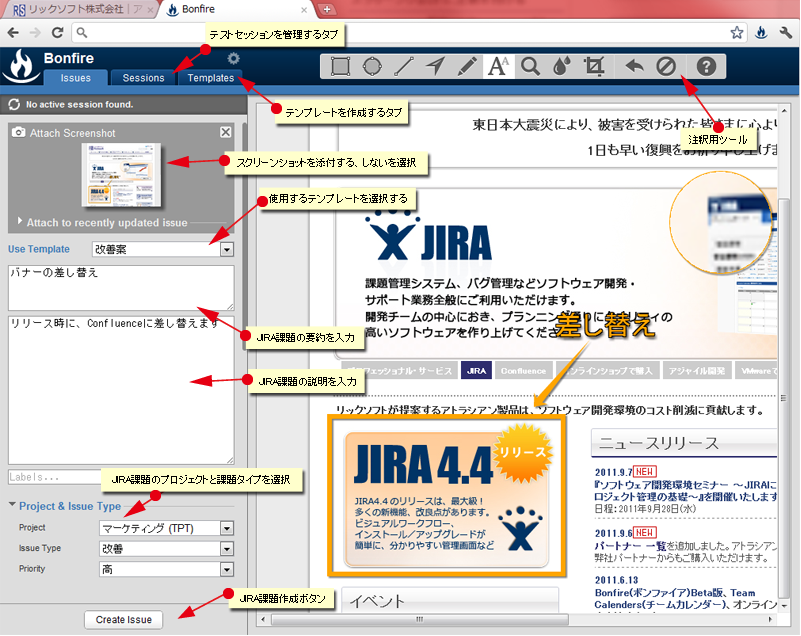
Task: Click the canvas scroll-right arrow
Action: point(770,619)
